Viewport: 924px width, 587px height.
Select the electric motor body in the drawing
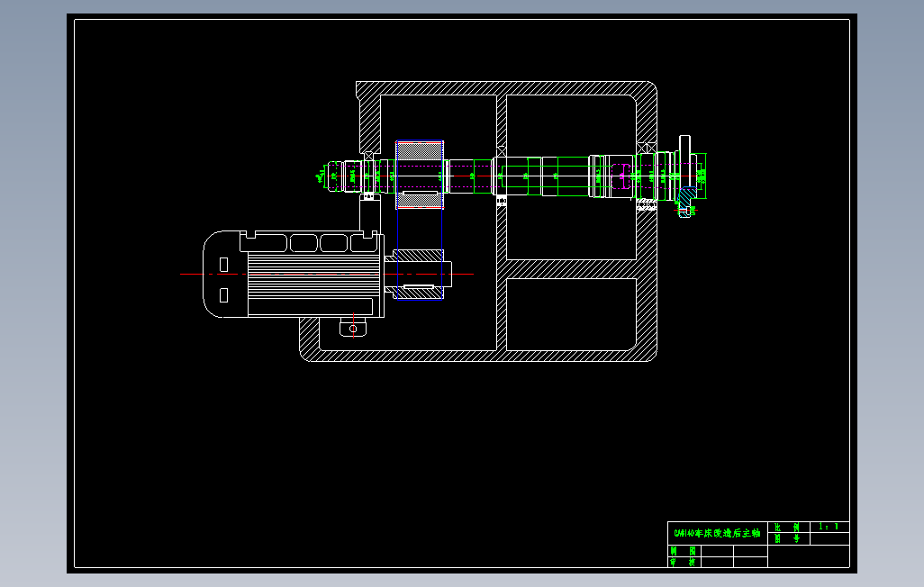[294, 274]
